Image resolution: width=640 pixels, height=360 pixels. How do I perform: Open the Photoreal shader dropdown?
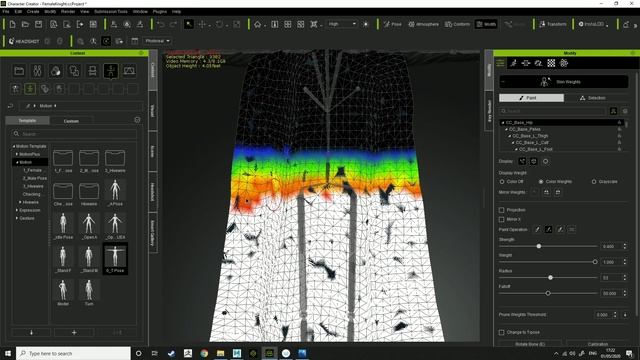click(x=157, y=41)
